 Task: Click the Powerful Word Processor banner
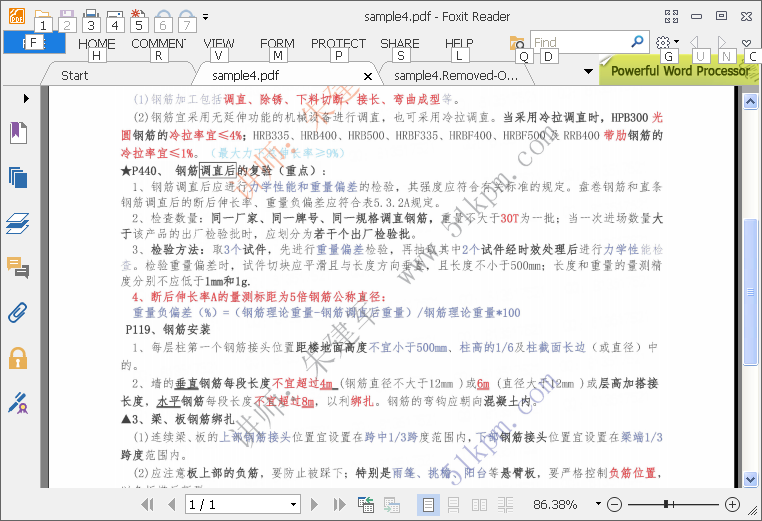680,71
